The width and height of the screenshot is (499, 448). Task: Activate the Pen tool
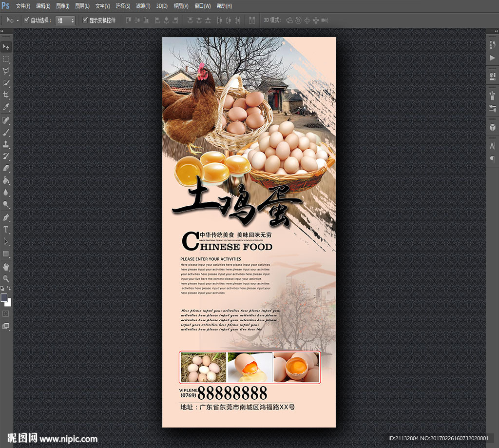pyautogui.click(x=6, y=217)
